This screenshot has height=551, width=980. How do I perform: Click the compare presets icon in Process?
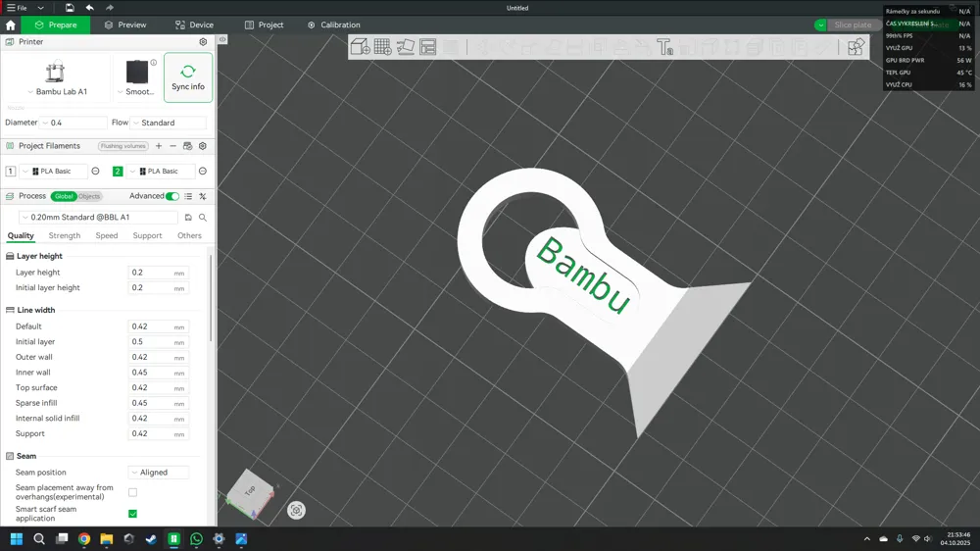click(203, 196)
